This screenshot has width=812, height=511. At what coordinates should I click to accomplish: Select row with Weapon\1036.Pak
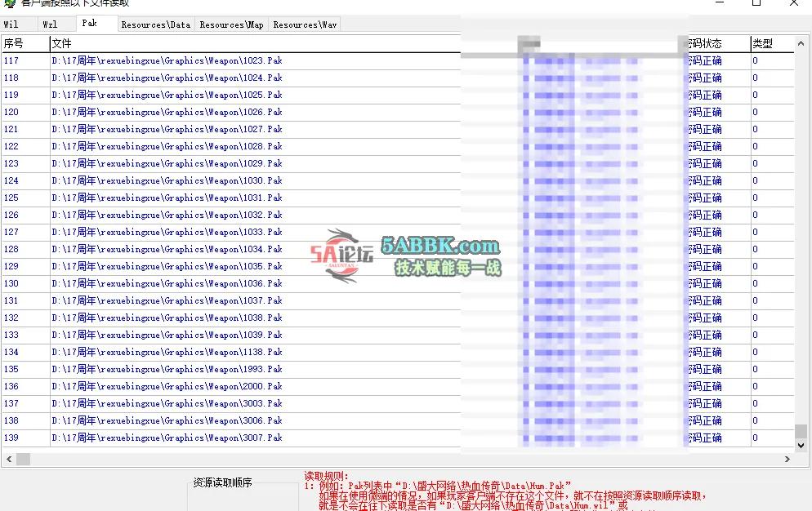click(398, 283)
